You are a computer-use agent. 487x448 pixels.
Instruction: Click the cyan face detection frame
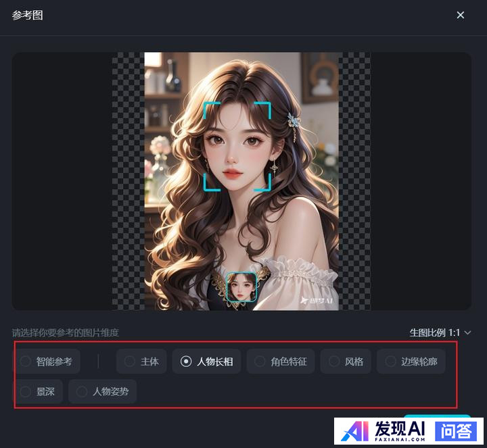pos(237,146)
